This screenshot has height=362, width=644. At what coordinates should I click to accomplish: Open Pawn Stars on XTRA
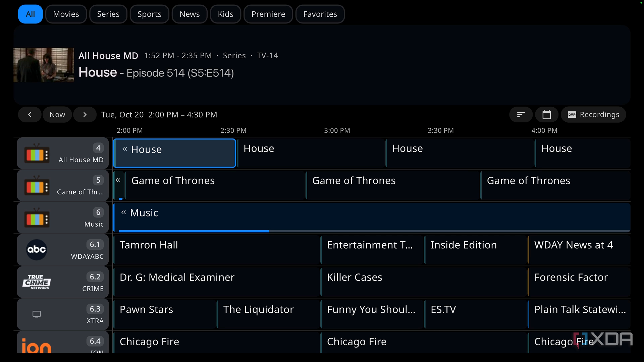tap(165, 314)
